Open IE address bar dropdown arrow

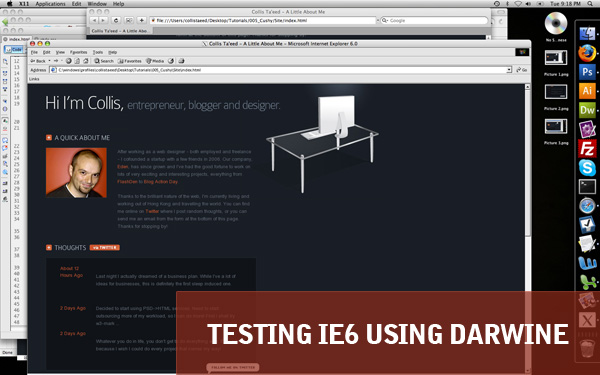[x=509, y=70]
